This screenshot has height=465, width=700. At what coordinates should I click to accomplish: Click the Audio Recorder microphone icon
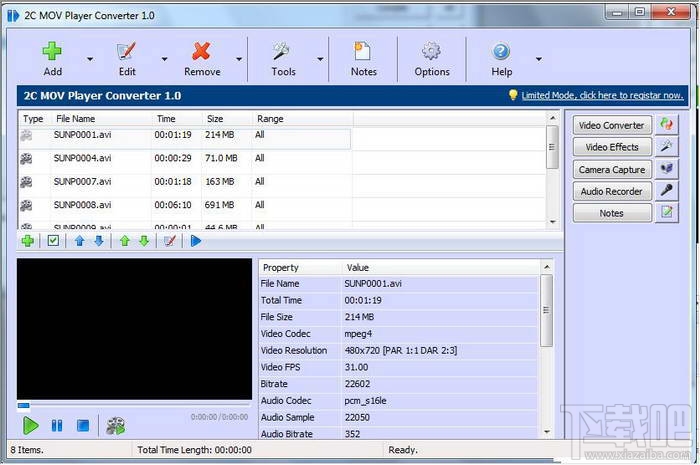667,190
